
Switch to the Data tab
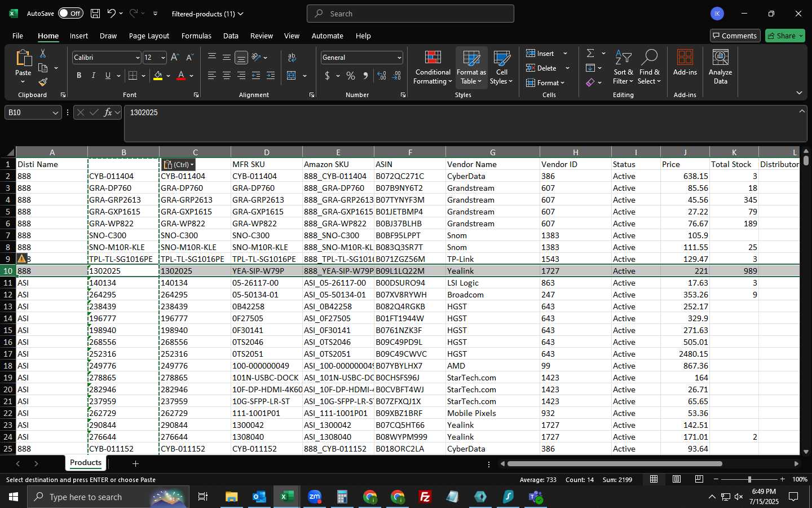tap(231, 36)
